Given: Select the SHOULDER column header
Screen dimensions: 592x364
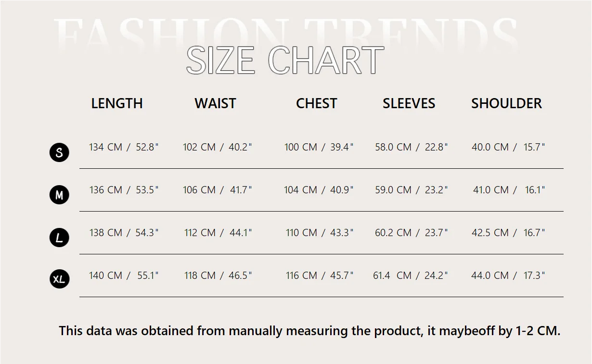Looking at the screenshot, I should tap(506, 103).
